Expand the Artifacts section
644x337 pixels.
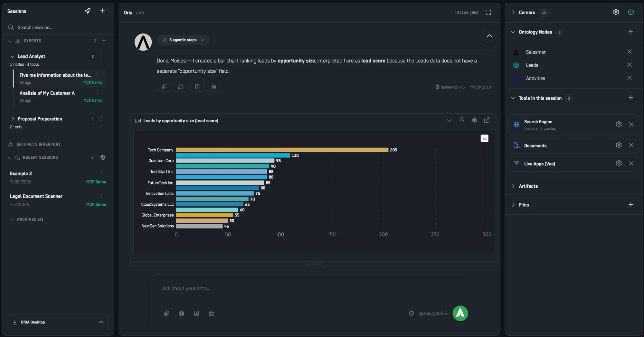coord(513,186)
